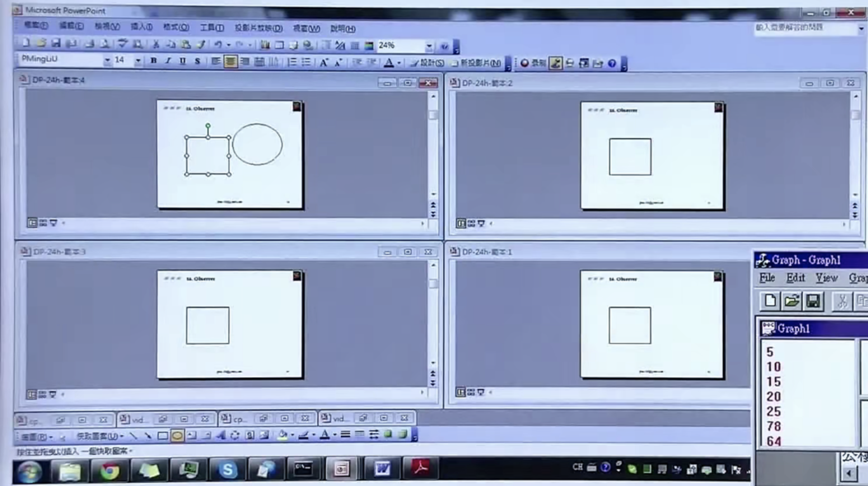Open the 投影片放映(D) Slide Show menu

click(259, 28)
